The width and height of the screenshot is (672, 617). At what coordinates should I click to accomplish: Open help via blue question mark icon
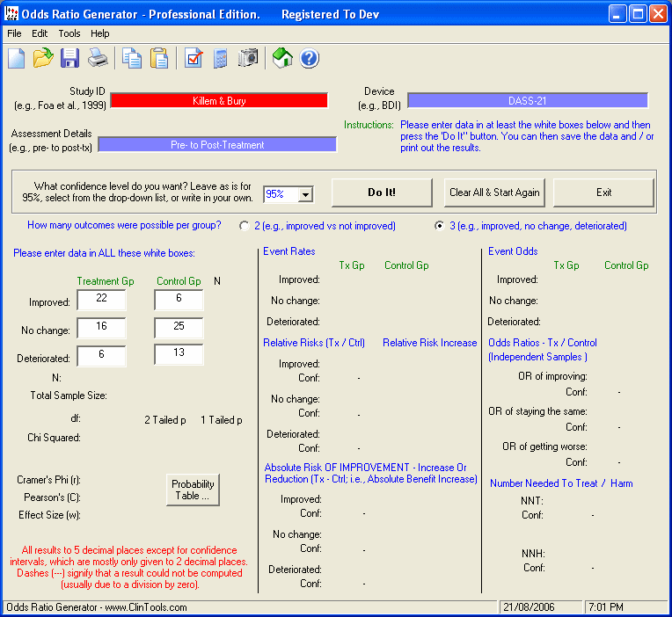point(310,59)
